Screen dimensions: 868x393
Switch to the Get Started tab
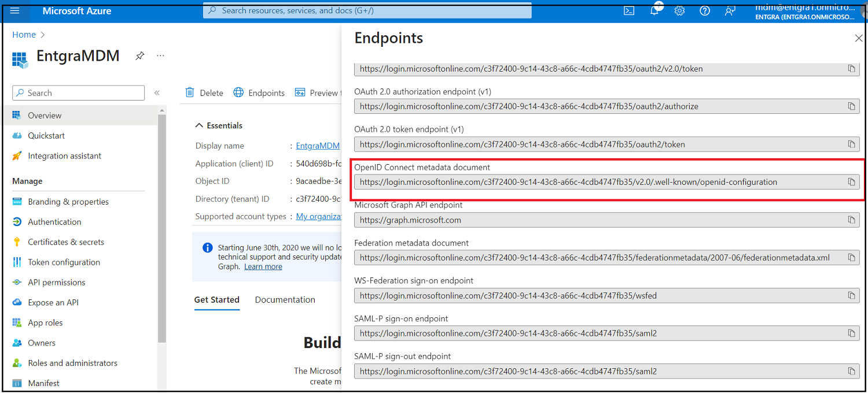217,300
